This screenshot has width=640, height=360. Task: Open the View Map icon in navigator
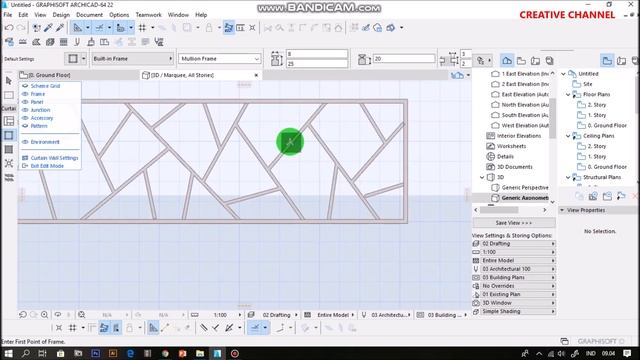[x=521, y=60]
